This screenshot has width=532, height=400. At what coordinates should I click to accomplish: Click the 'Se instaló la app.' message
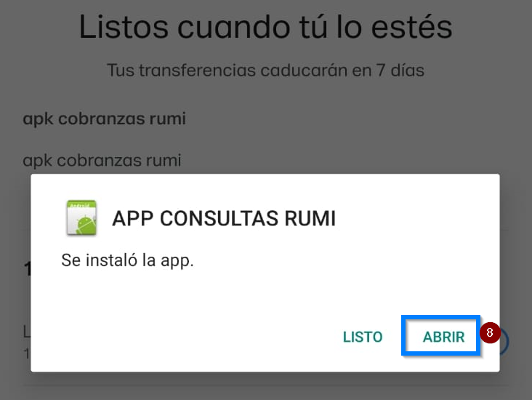click(x=127, y=261)
